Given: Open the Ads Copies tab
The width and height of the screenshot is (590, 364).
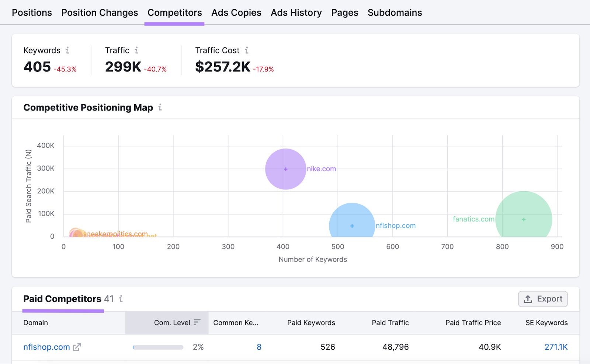Looking at the screenshot, I should tap(236, 12).
